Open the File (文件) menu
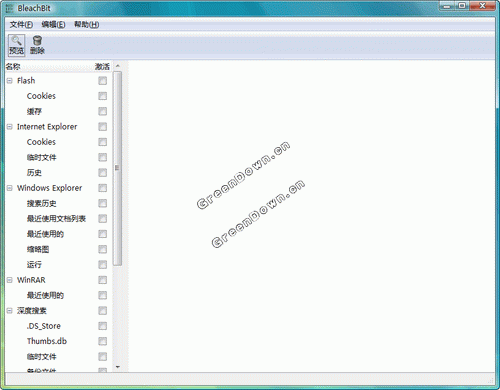Screen dimensions: 500x390 21,24
